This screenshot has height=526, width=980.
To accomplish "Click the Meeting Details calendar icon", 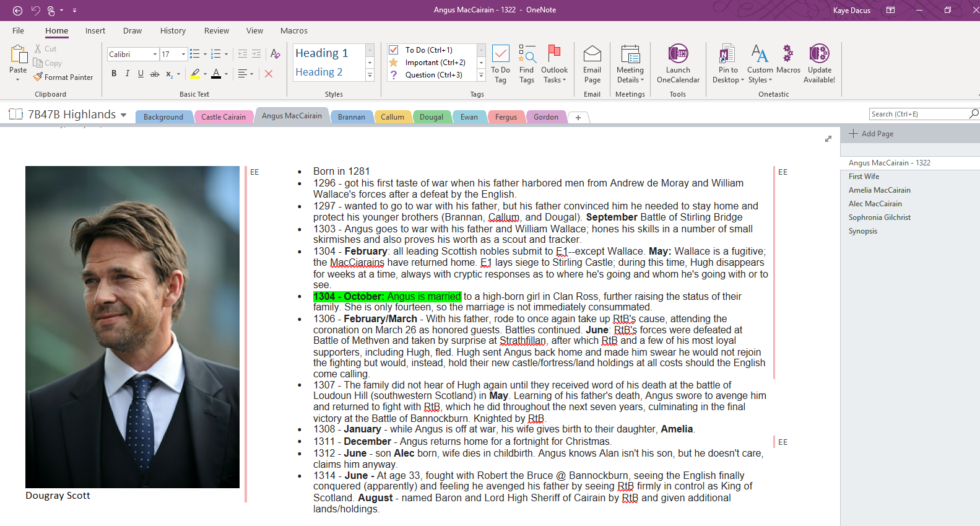I will (x=630, y=55).
